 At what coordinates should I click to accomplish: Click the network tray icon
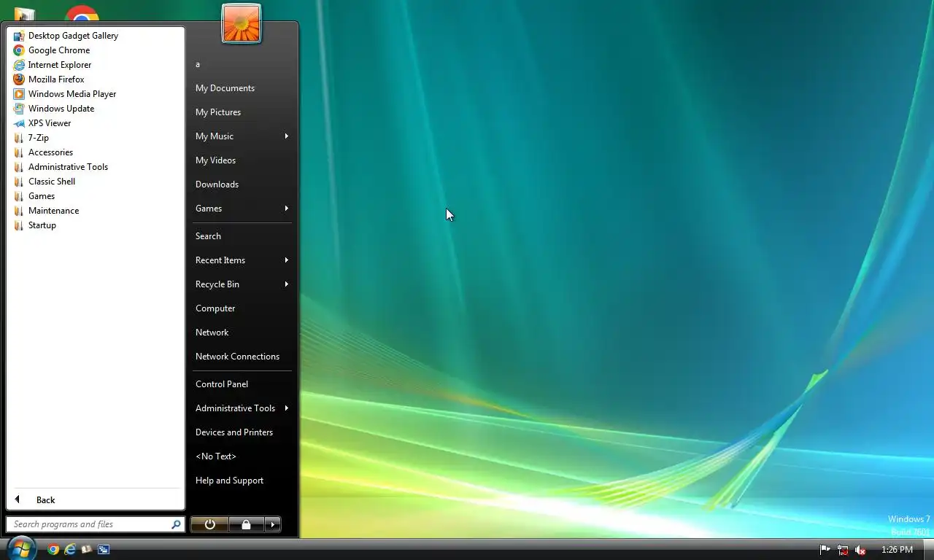[x=843, y=550]
